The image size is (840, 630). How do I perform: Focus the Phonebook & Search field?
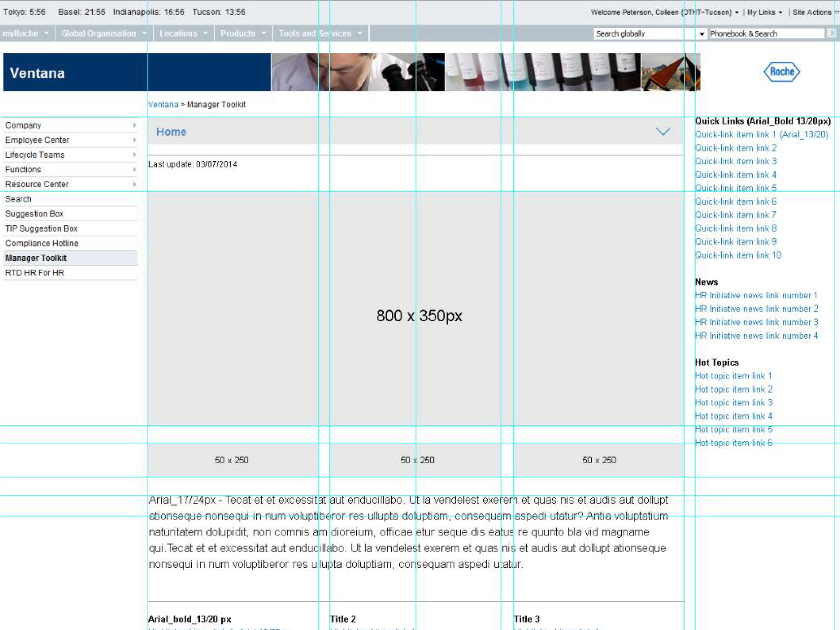(766, 34)
